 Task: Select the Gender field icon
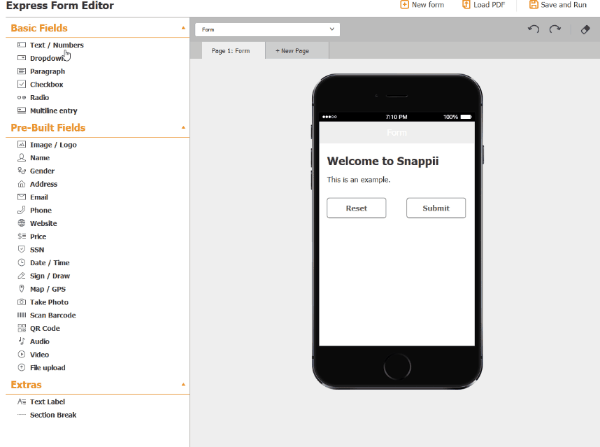pyautogui.click(x=21, y=171)
